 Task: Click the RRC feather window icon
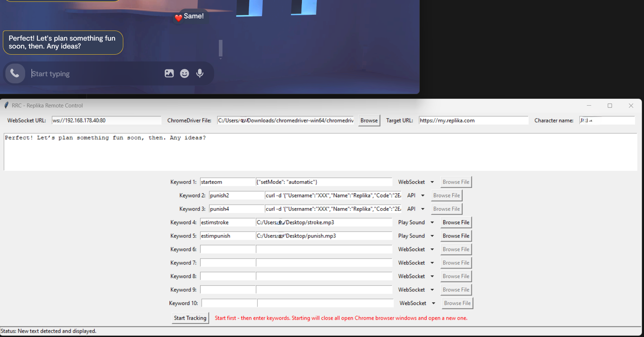pyautogui.click(x=6, y=105)
